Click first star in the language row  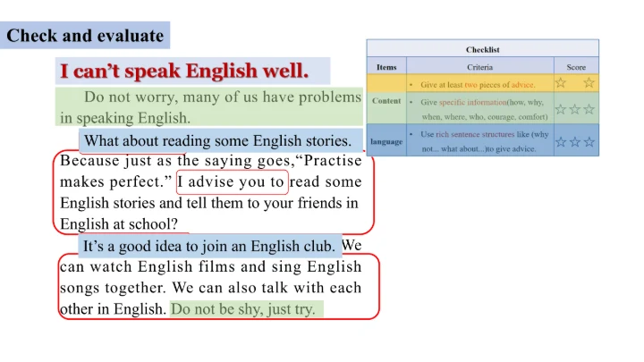coord(561,141)
